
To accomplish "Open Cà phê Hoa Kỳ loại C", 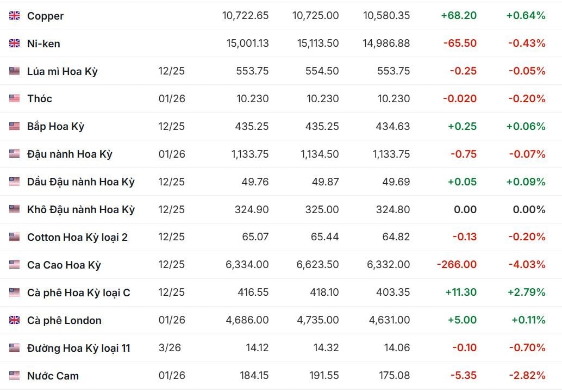I will pos(79,293).
